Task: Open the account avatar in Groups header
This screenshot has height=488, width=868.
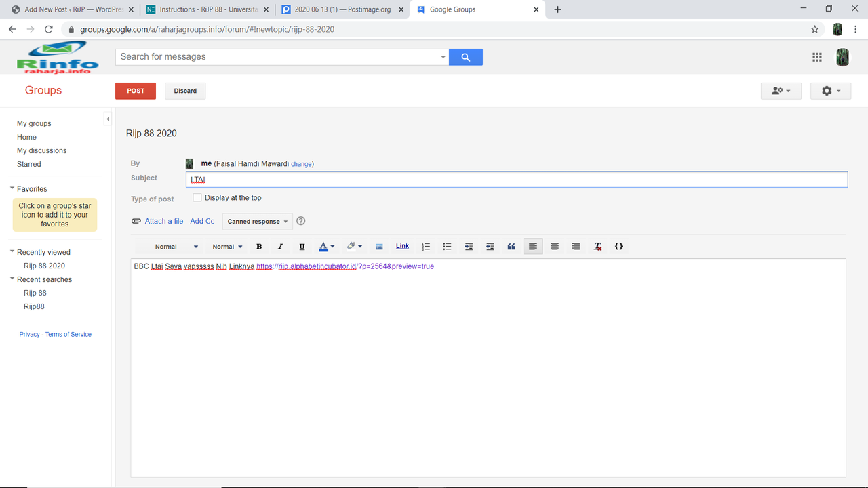Action: coord(842,57)
